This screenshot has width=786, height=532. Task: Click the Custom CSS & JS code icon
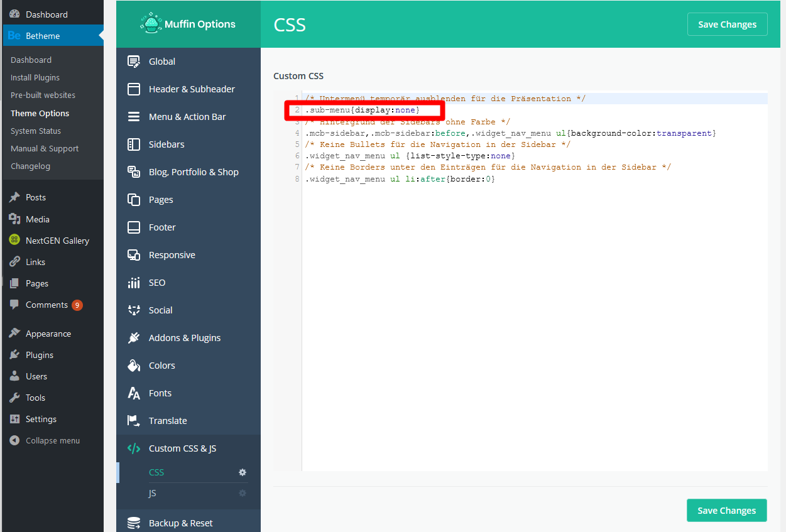point(134,448)
